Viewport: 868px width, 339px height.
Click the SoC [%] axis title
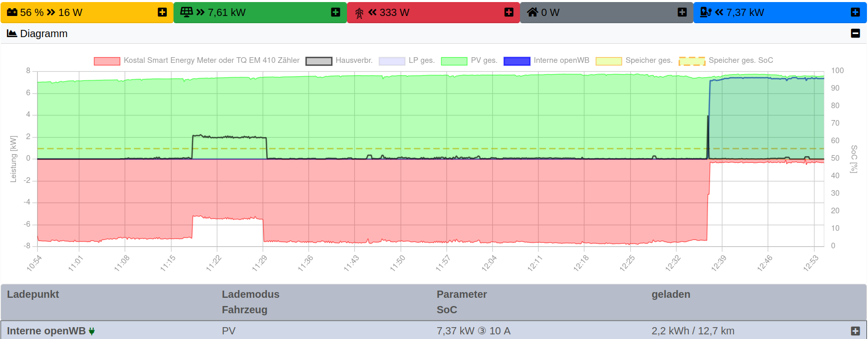[854, 159]
